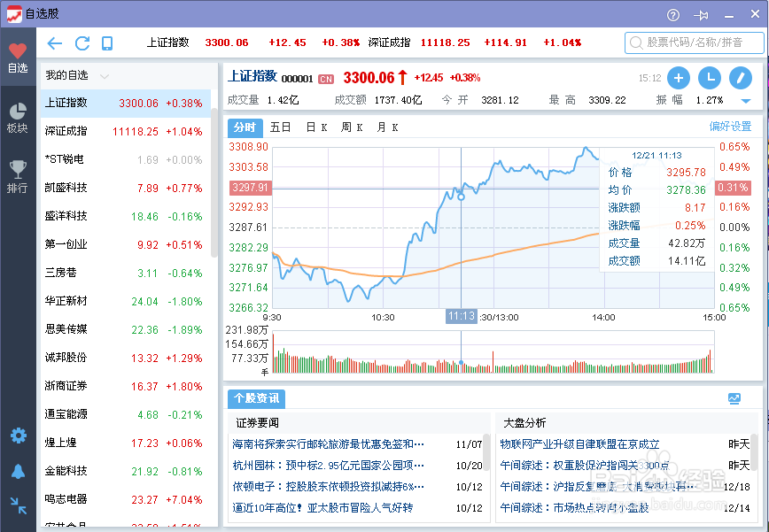Open the 板块 sectors view in sidebar

click(x=17, y=117)
